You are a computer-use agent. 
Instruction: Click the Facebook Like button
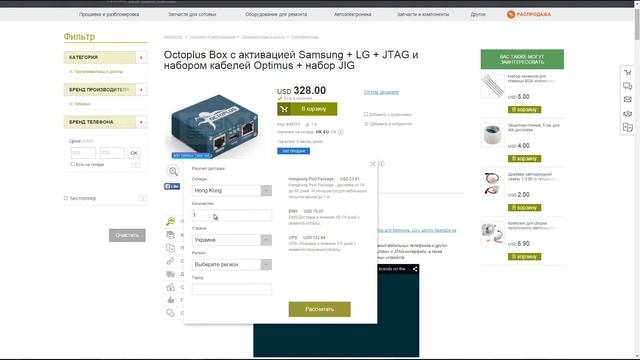point(172,186)
